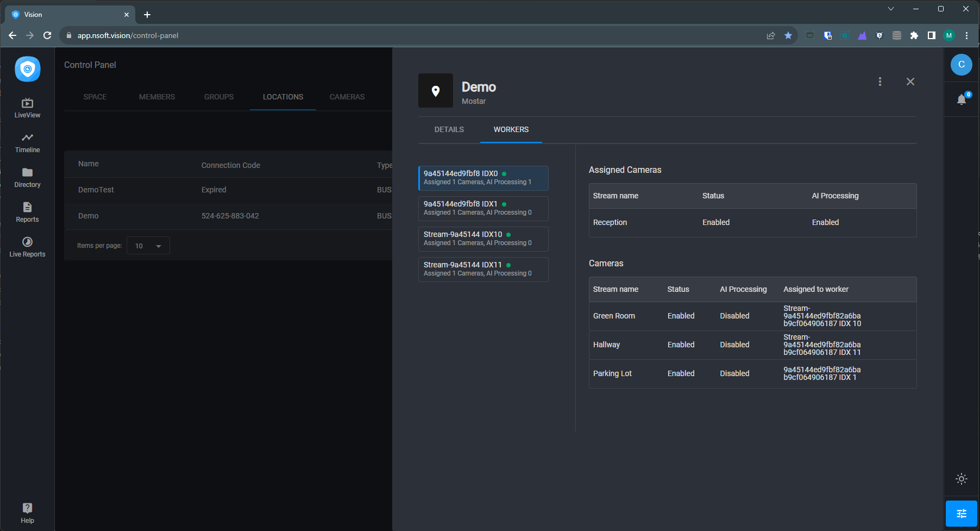
Task: Open the notifications bell
Action: (x=962, y=99)
